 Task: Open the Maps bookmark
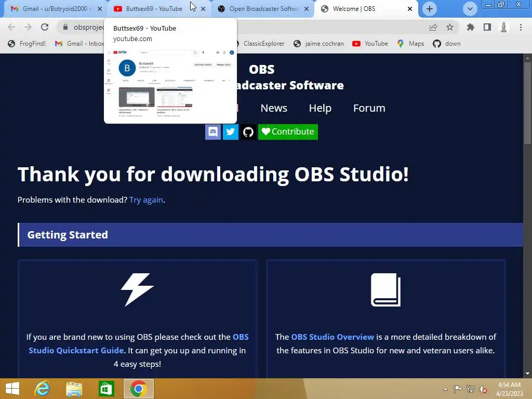[x=410, y=44]
